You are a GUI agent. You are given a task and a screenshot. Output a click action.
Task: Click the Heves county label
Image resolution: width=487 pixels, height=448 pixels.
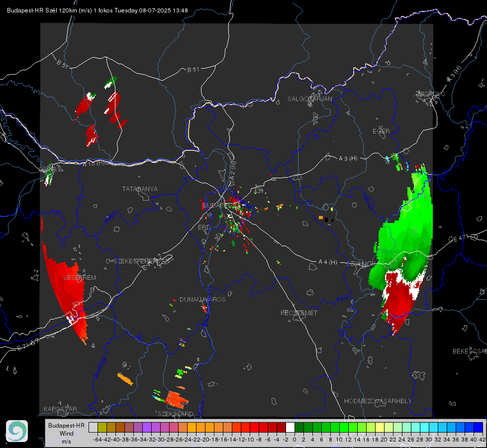coord(368,202)
